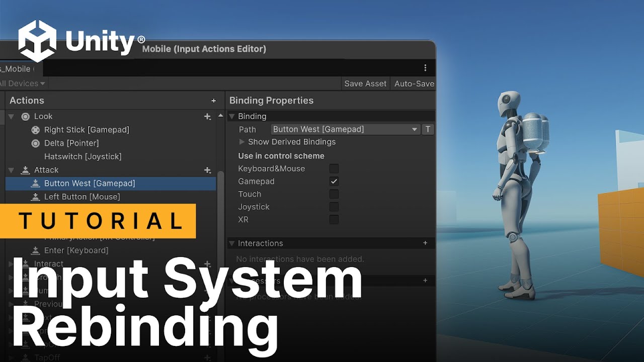The width and height of the screenshot is (644, 362).
Task: Enable the Joystick control scheme checkbox
Action: coord(334,207)
